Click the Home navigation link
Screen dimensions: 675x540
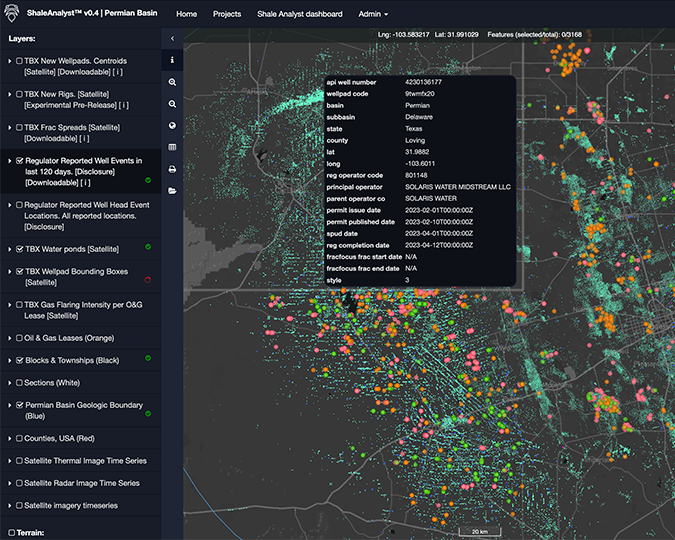coord(186,14)
